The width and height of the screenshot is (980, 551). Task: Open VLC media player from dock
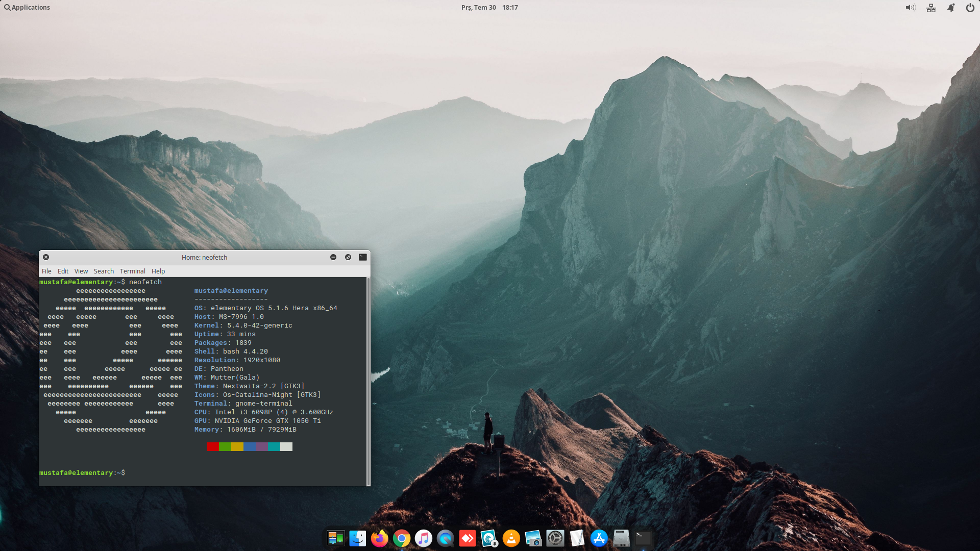tap(511, 538)
